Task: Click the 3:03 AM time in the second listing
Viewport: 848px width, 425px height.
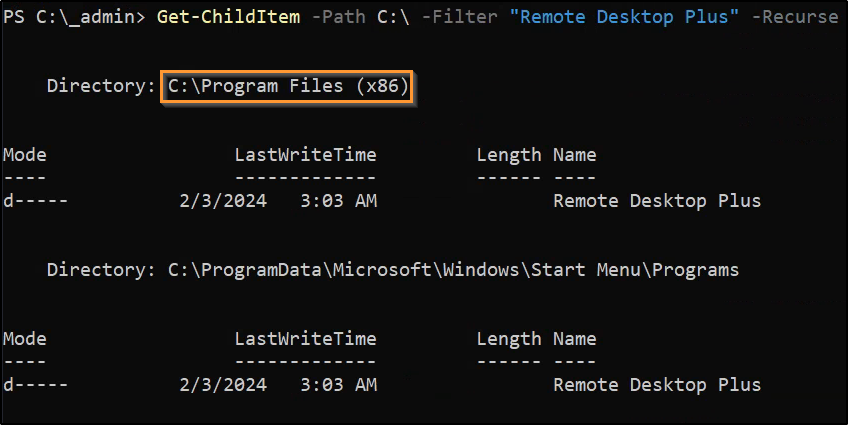Action: (338, 385)
